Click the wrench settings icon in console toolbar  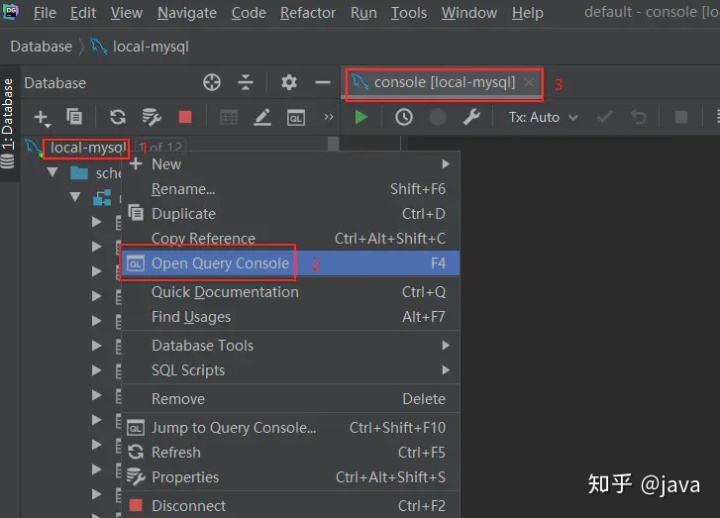(x=471, y=118)
